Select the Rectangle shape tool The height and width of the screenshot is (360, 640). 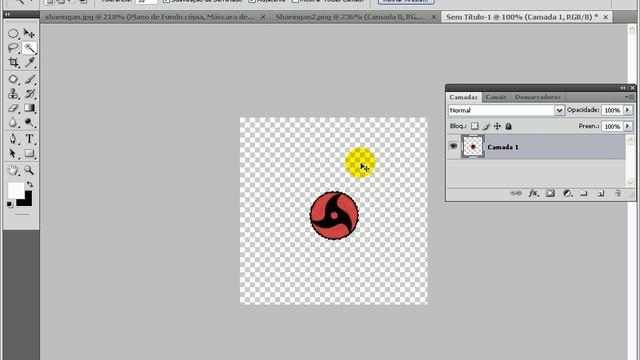[x=29, y=153]
